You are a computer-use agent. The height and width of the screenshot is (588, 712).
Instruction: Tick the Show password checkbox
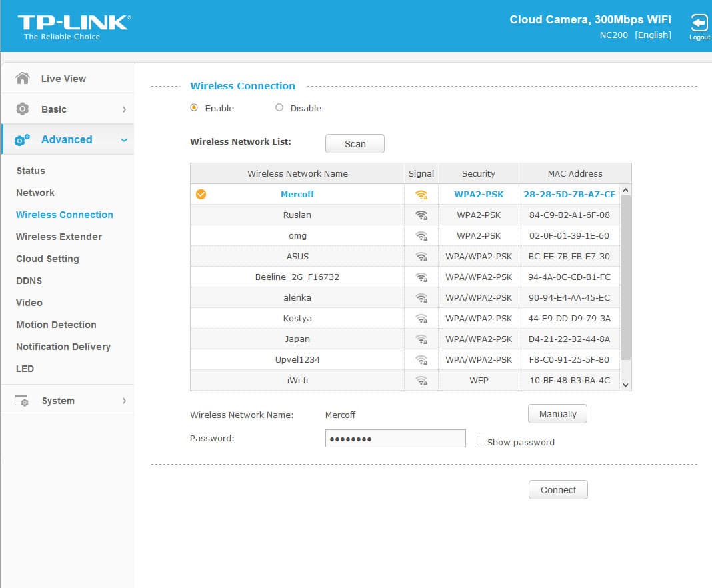[481, 441]
